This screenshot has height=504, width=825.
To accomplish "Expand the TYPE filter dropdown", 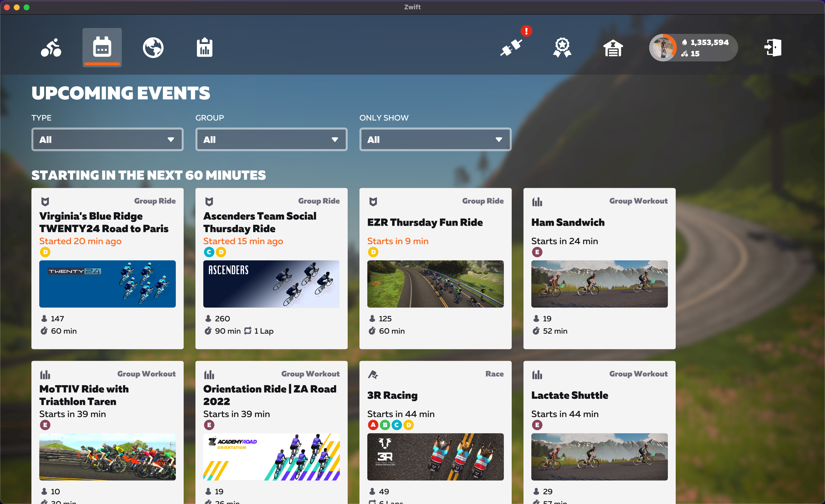I will [107, 139].
